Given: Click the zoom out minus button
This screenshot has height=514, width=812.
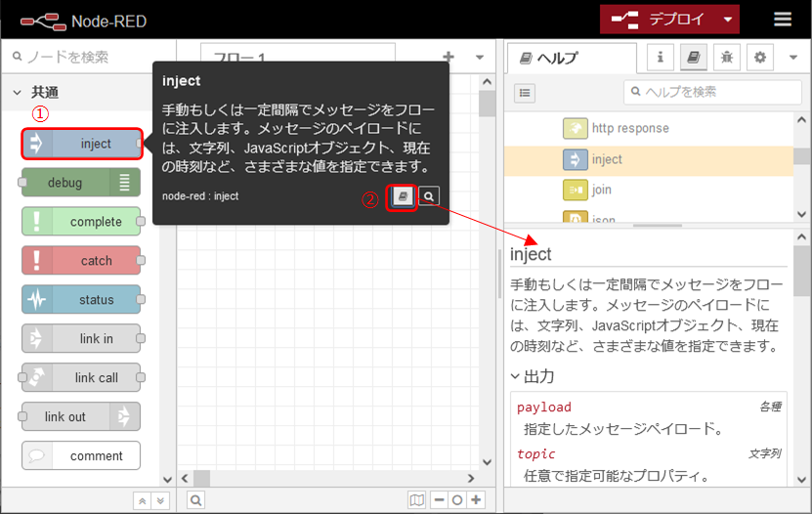Looking at the screenshot, I should point(439,500).
